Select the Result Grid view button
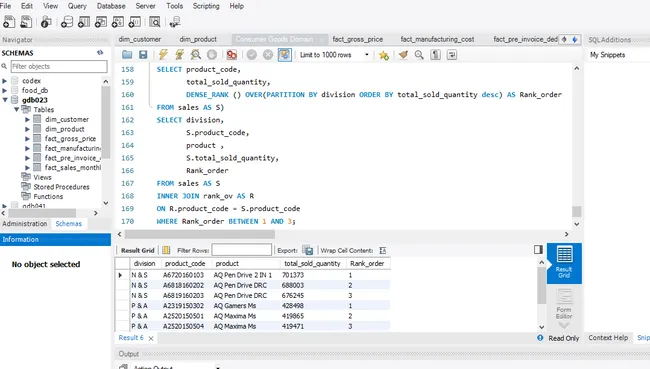Viewport: 650px width, 369px height. tap(564, 263)
